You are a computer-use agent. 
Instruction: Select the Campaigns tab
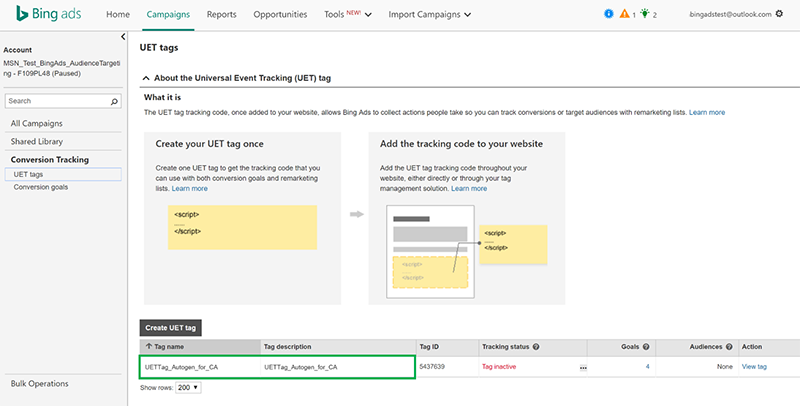(x=168, y=14)
